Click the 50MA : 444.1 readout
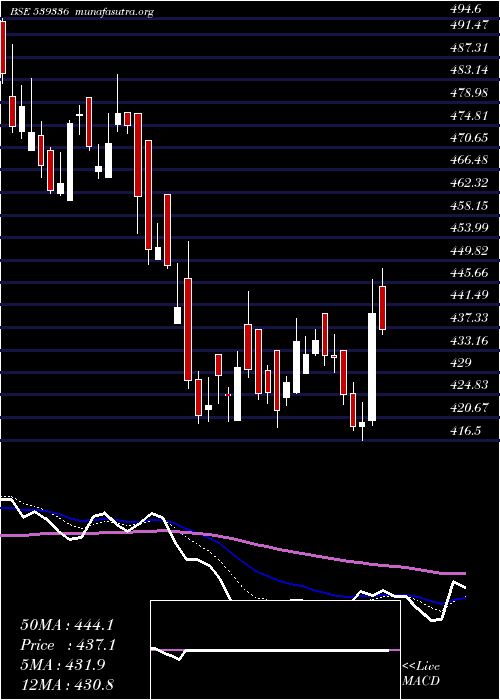The height and width of the screenshot is (700, 500). click(x=68, y=625)
